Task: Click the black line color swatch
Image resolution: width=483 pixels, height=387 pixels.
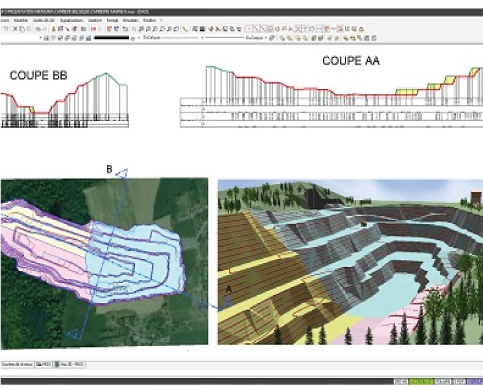Action: point(112,38)
